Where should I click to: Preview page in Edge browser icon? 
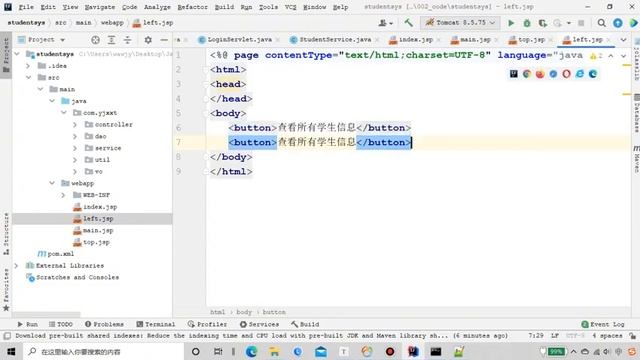tap(593, 74)
